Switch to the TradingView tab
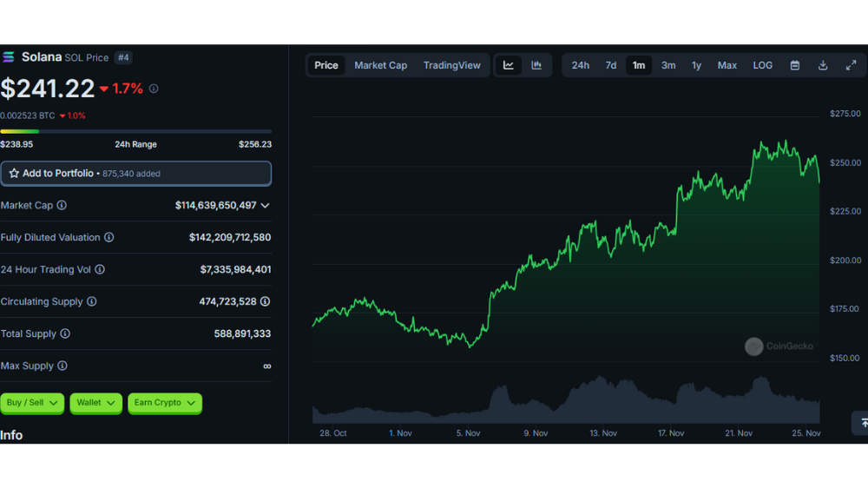Viewport: 868px width, 488px height. pos(451,65)
